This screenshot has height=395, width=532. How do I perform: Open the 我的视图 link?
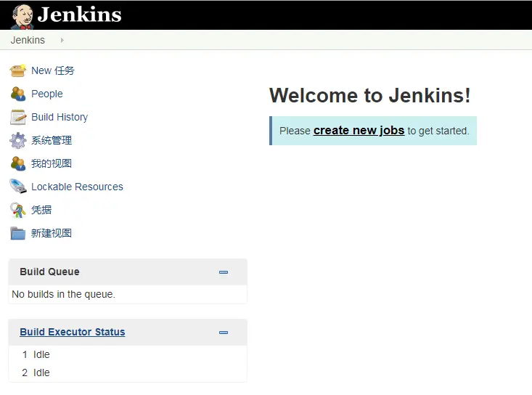coord(52,163)
